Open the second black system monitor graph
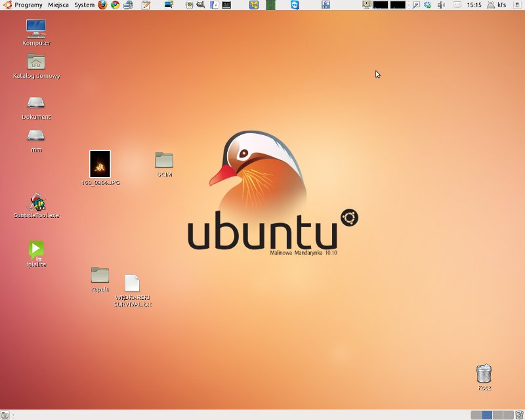The height and width of the screenshot is (420, 525). [398, 5]
